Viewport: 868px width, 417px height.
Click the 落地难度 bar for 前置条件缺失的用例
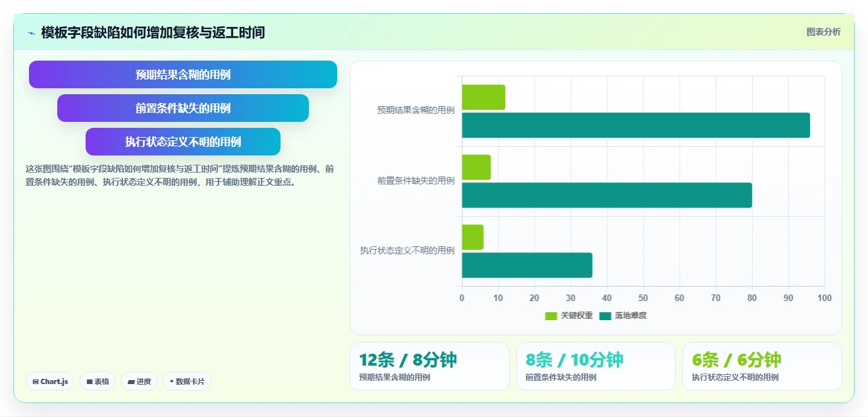[607, 195]
